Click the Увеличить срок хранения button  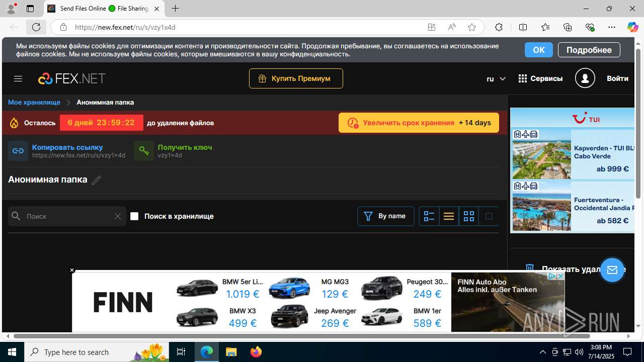pyautogui.click(x=419, y=123)
